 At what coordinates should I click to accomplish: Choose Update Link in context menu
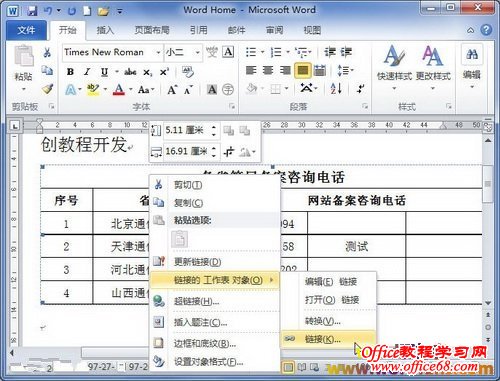(215, 262)
